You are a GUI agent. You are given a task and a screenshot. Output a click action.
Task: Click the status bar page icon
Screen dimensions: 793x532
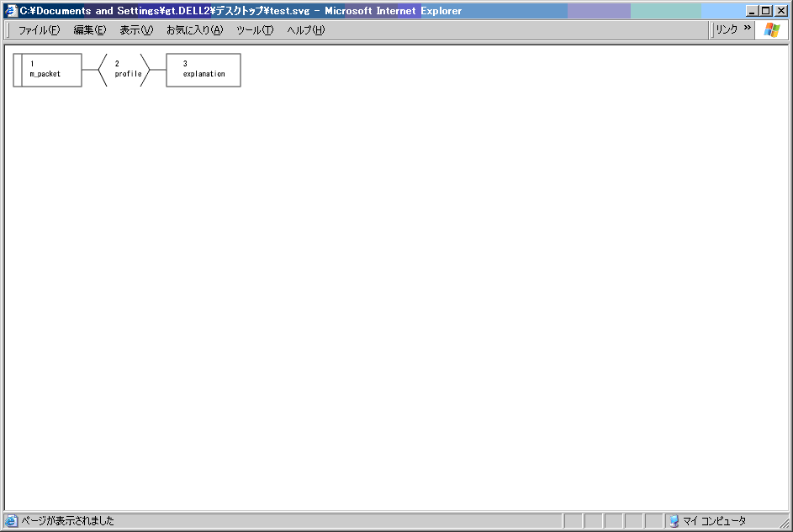click(11, 521)
